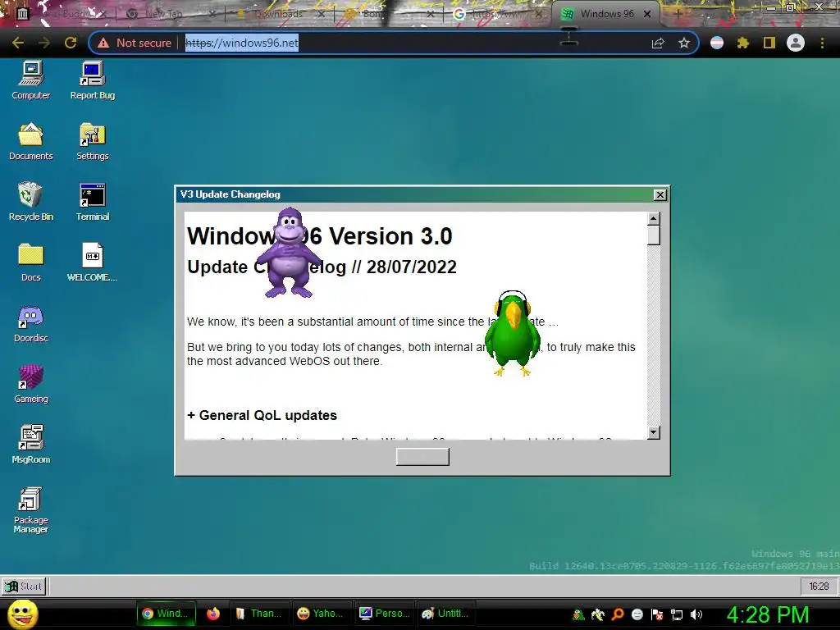This screenshot has height=630, width=840.
Task: Open Firefox from the taskbar
Action: (x=213, y=614)
